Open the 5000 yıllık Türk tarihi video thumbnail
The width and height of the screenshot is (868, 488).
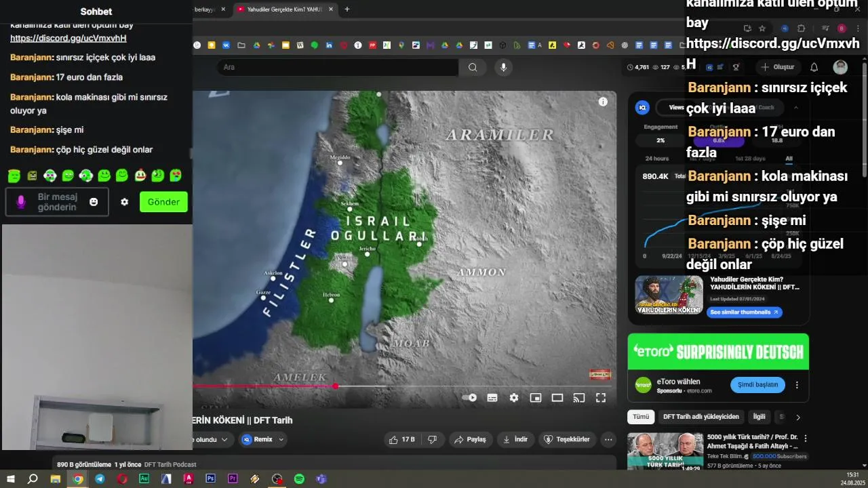click(x=665, y=451)
